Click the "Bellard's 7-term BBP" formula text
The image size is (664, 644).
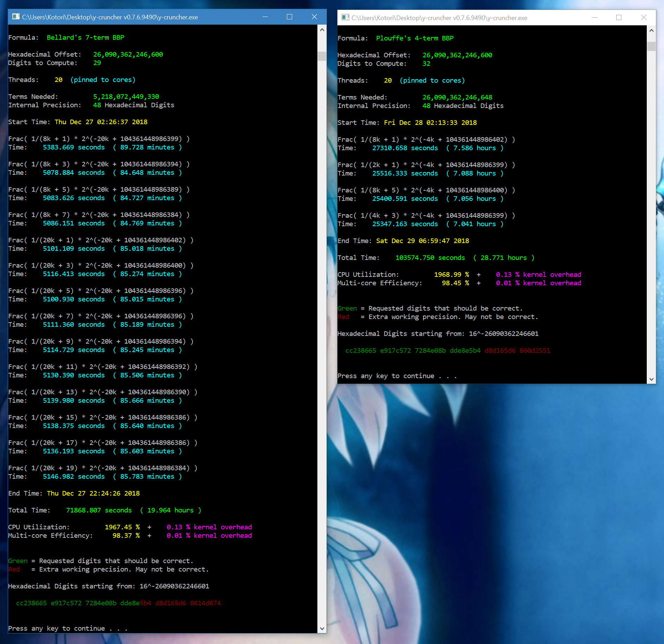[85, 38]
